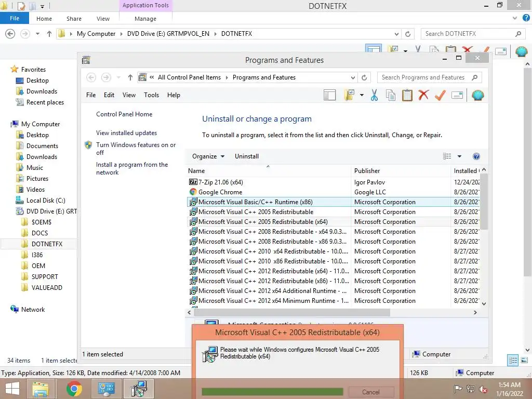Sort programs by the Publisher column header
This screenshot has height=399, width=532.
[x=401, y=170]
